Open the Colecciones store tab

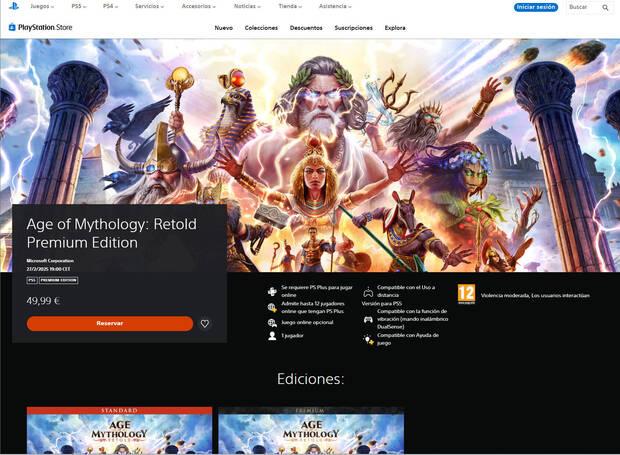coord(261,28)
